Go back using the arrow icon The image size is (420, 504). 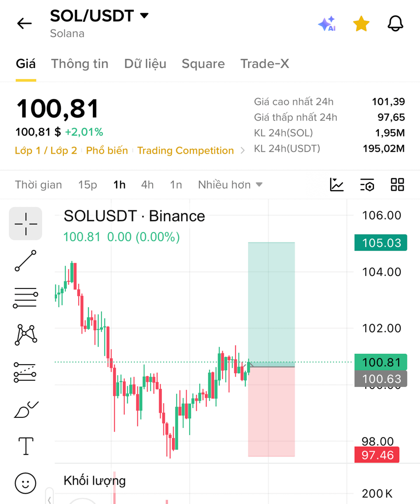click(x=24, y=23)
